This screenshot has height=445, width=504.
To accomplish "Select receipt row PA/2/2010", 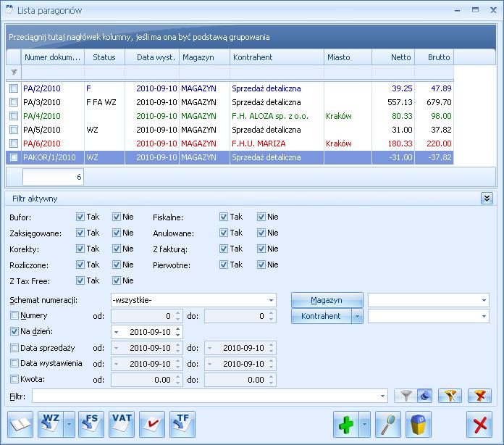I will click(230, 88).
